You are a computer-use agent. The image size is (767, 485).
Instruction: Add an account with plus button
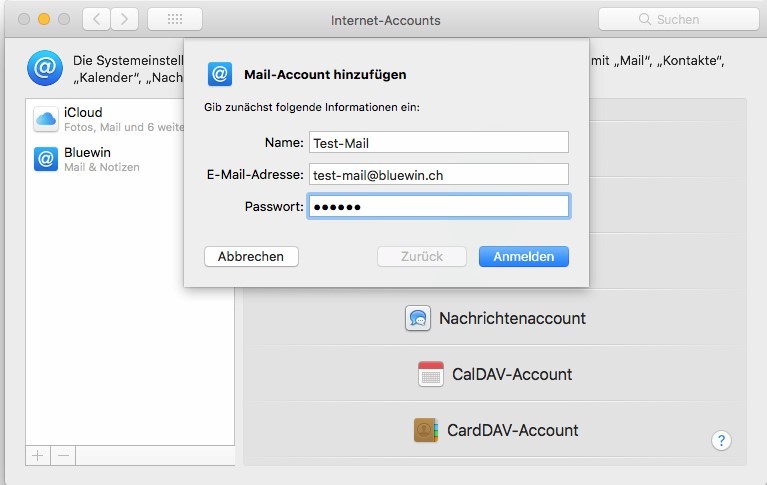tap(38, 455)
